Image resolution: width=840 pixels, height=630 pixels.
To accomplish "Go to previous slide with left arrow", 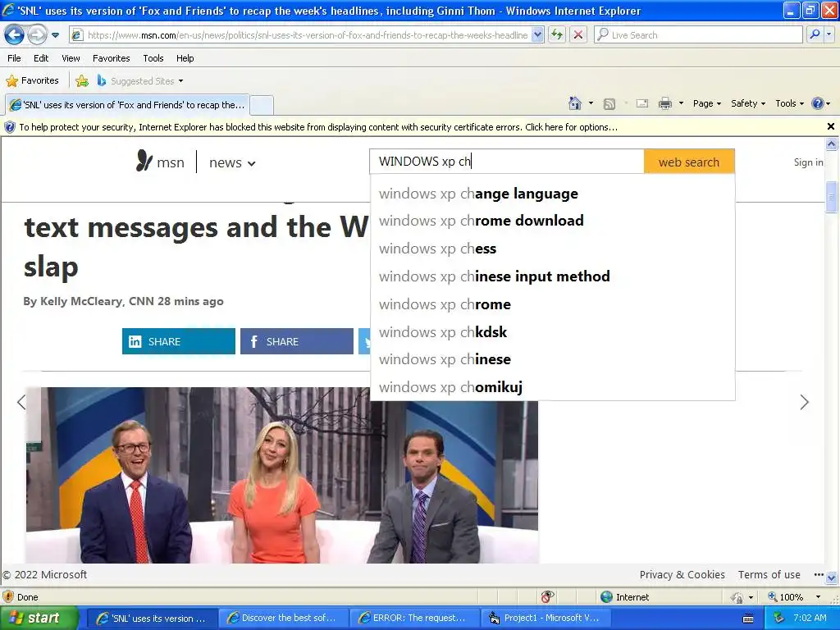I will pos(21,402).
